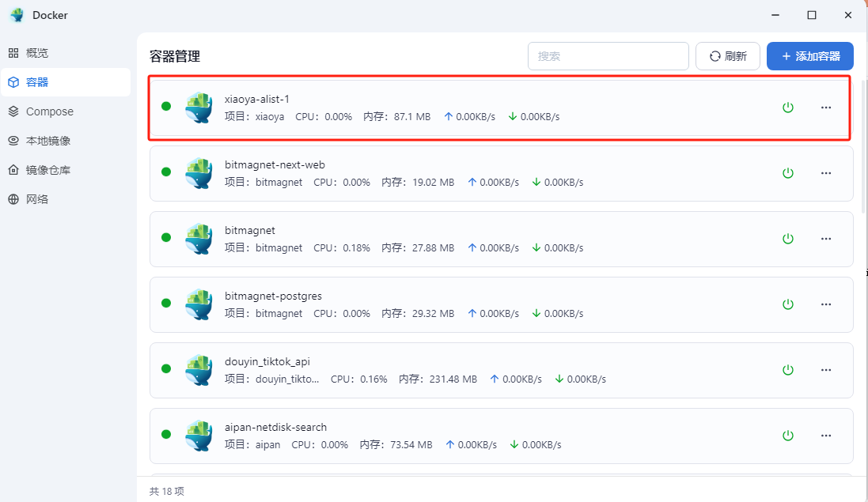This screenshot has height=502, width=868.
Task: Click the Docker app icon in title bar
Action: (x=17, y=15)
